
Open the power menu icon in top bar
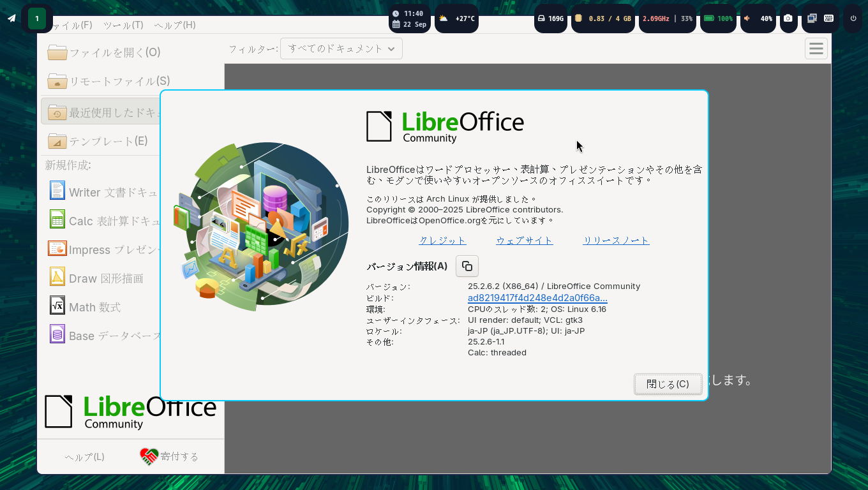coord(853,19)
